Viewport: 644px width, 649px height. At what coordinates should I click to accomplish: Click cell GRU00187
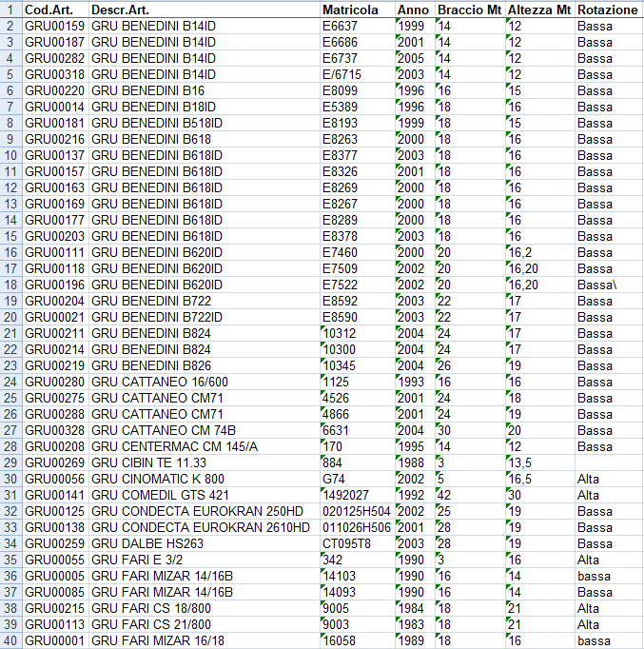click(x=55, y=42)
